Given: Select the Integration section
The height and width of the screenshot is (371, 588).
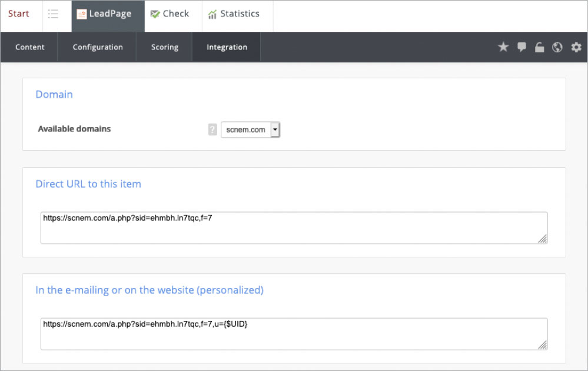Looking at the screenshot, I should [x=227, y=47].
